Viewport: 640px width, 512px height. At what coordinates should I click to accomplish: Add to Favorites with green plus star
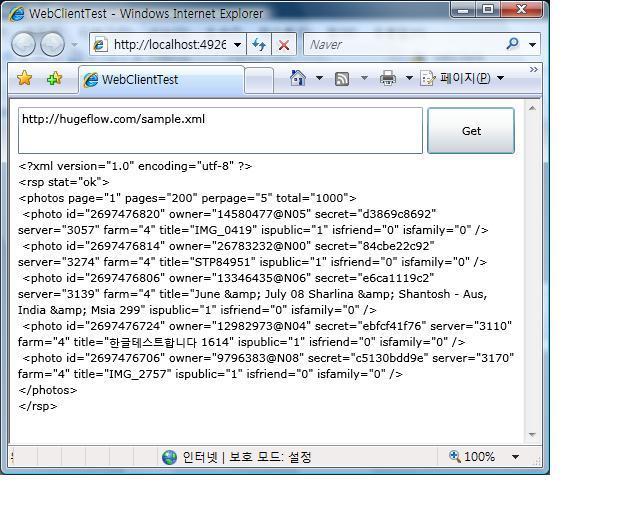tap(54, 78)
